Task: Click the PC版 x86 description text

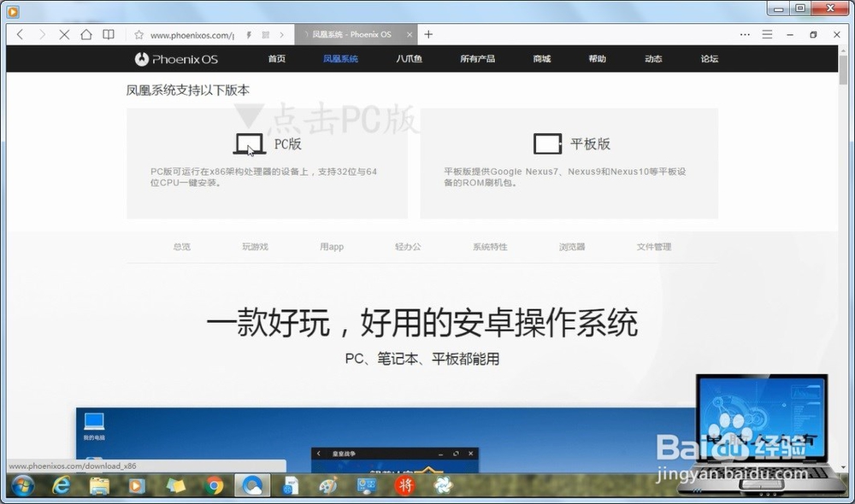Action: click(263, 177)
